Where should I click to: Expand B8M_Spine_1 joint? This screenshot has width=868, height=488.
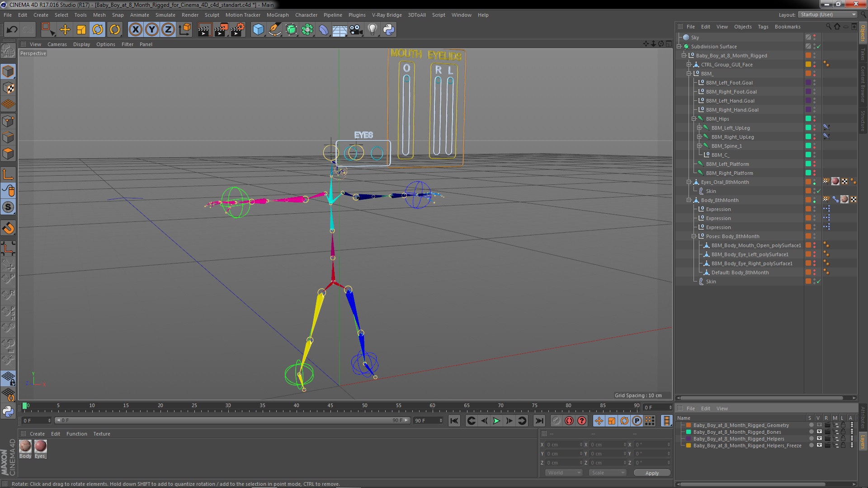[x=699, y=146]
